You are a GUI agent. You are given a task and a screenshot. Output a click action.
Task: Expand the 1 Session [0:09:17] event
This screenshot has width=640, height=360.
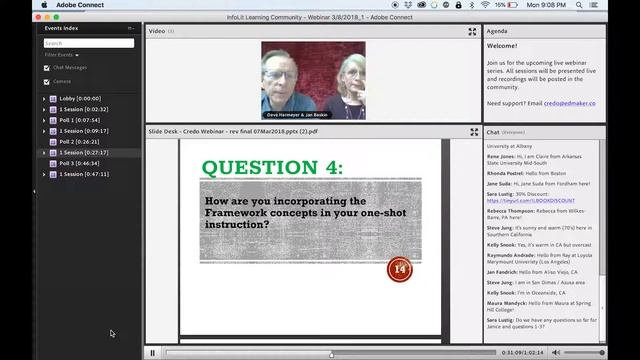coord(44,131)
